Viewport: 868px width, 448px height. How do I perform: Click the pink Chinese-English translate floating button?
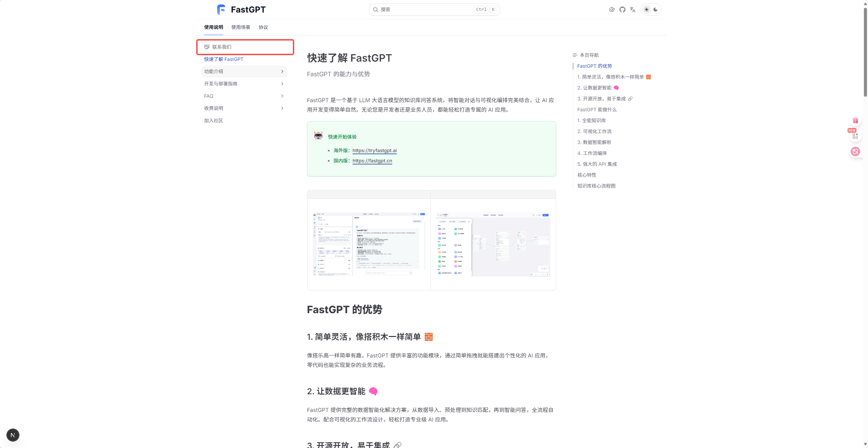click(x=855, y=151)
